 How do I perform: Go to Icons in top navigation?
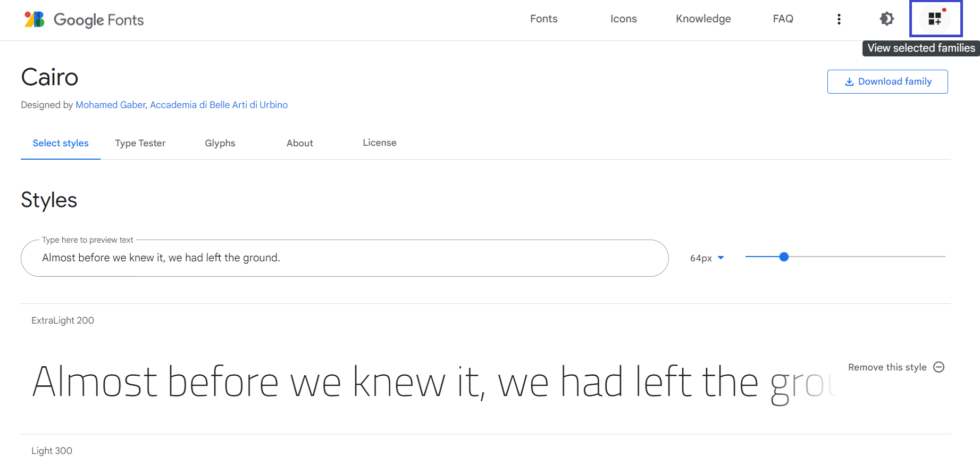(624, 19)
